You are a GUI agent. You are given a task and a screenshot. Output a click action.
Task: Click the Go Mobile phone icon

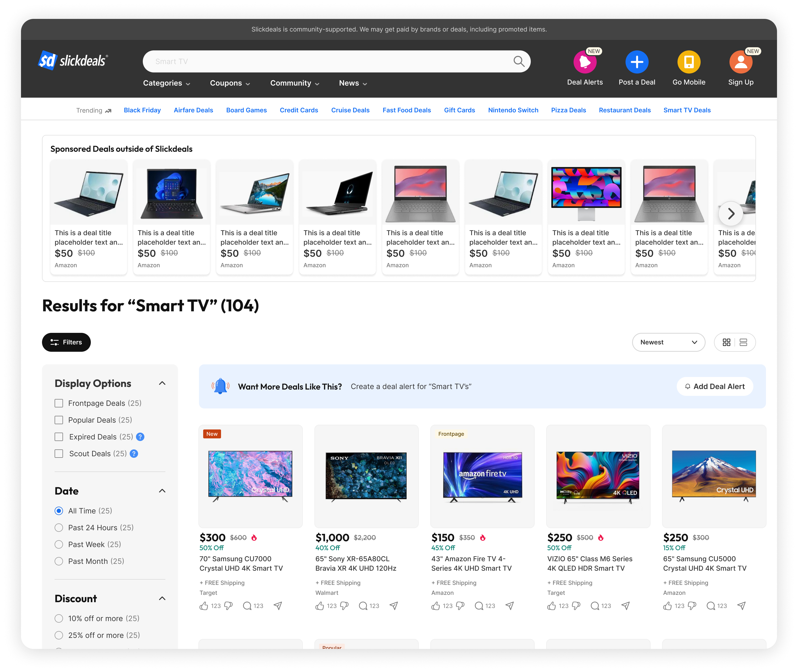(x=689, y=62)
